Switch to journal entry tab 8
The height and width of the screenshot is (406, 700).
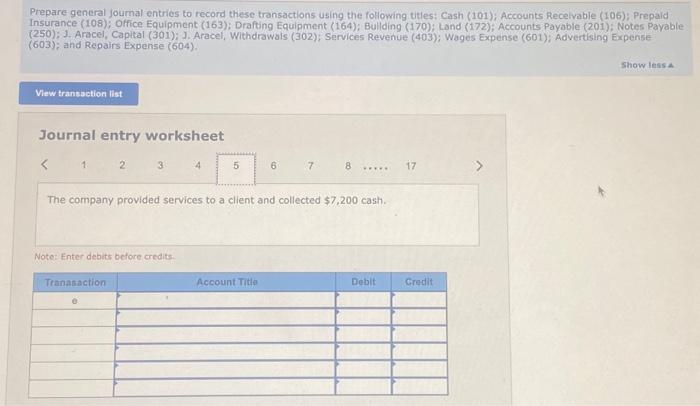point(348,166)
